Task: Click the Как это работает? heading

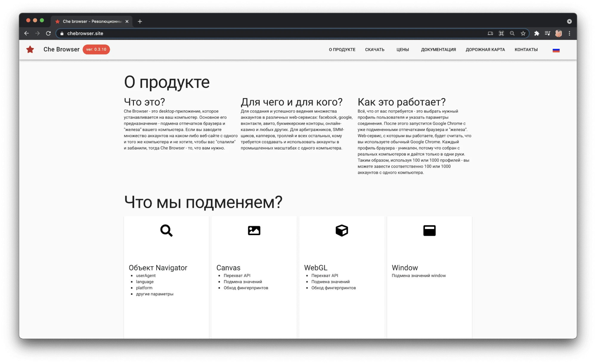Action: [402, 102]
